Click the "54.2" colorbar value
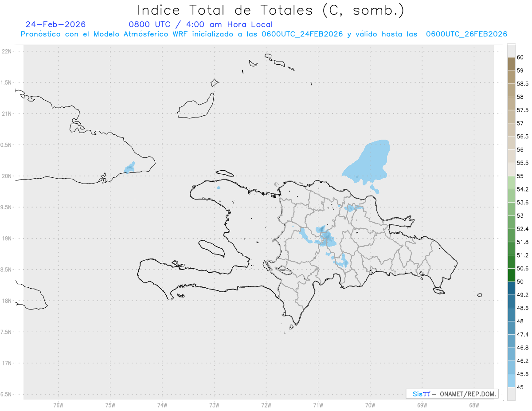The image size is (532, 411). click(523, 189)
